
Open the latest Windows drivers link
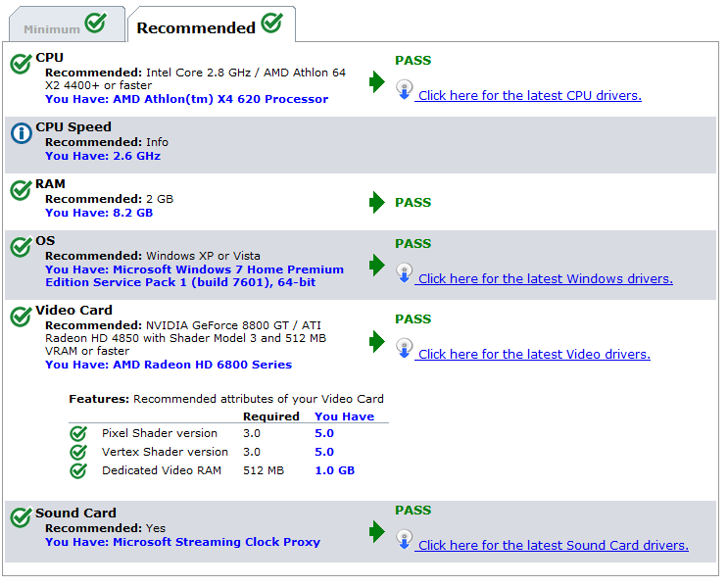tap(544, 278)
